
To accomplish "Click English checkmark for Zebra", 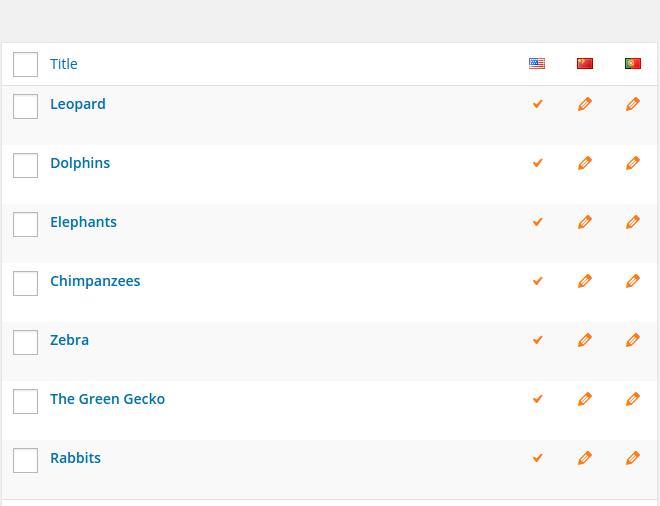I will [x=538, y=340].
